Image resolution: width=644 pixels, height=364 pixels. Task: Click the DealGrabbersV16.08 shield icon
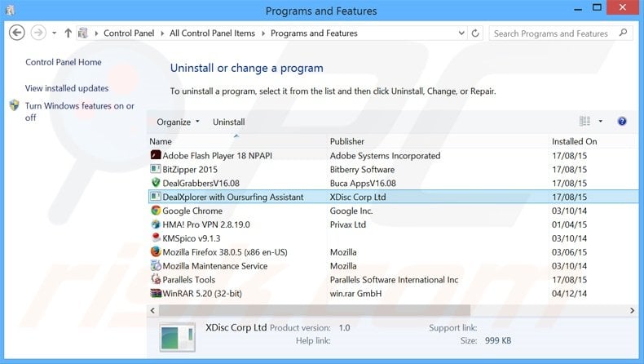click(x=156, y=182)
